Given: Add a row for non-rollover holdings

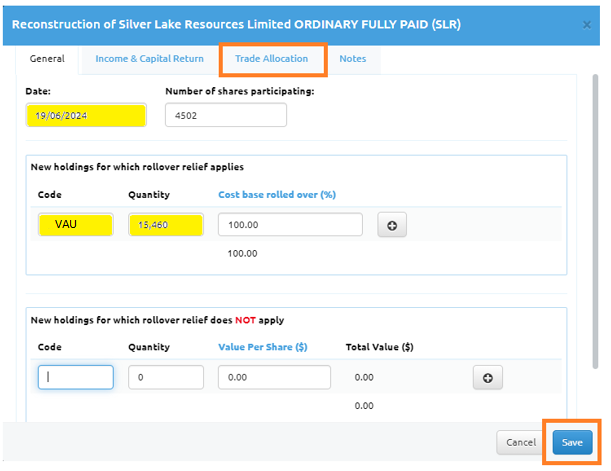Looking at the screenshot, I should tap(487, 377).
